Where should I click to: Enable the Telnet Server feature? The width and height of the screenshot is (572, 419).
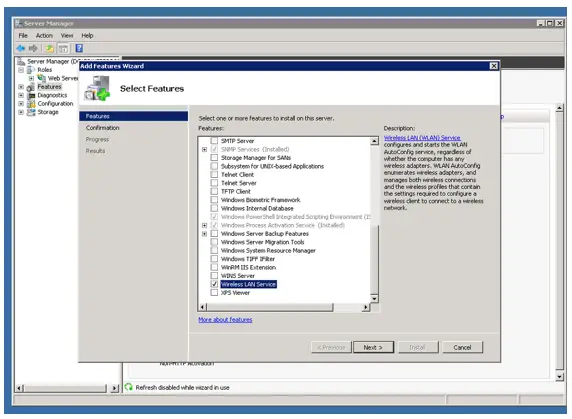(214, 183)
